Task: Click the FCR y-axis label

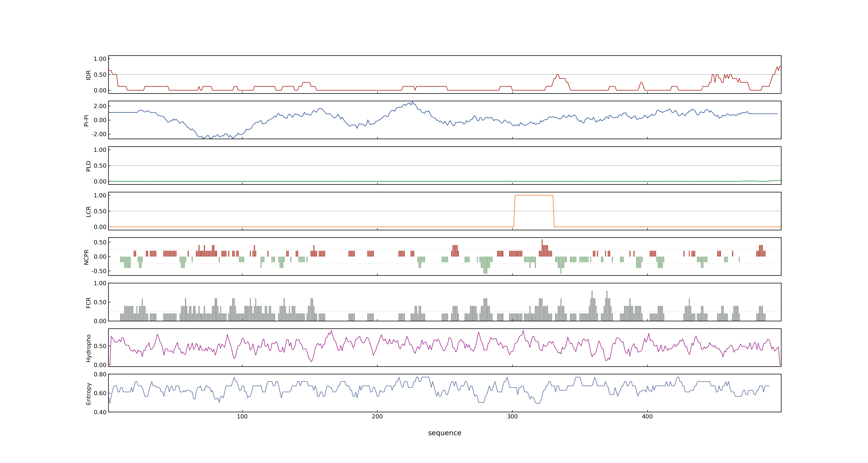Action: tap(88, 303)
